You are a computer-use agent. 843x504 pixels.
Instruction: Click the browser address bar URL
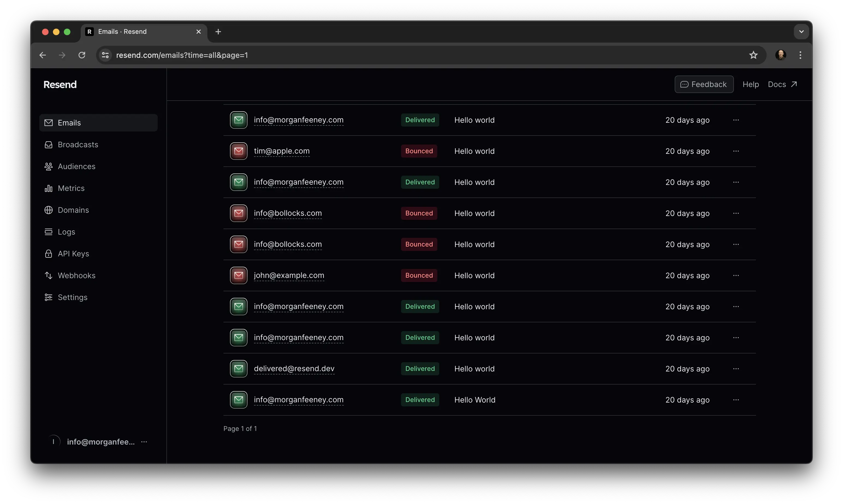[x=182, y=55]
